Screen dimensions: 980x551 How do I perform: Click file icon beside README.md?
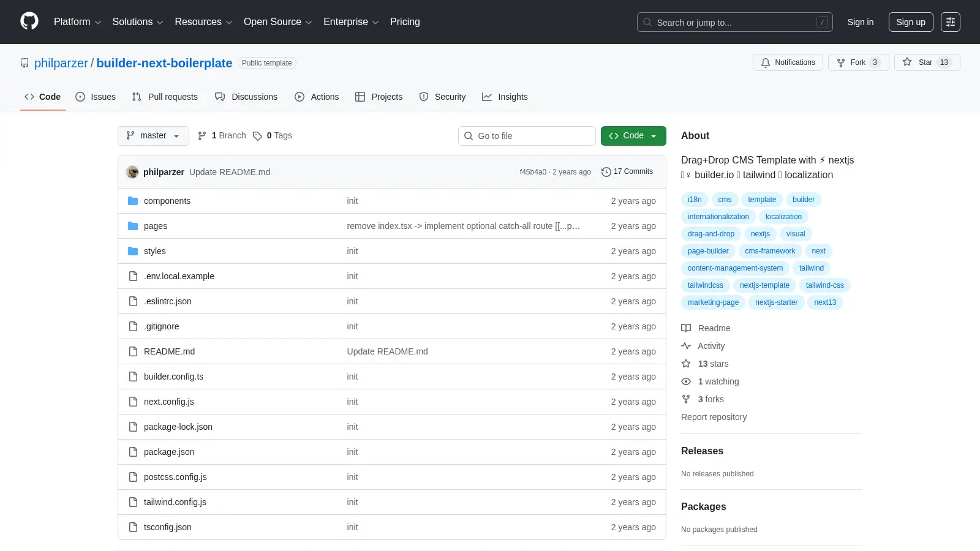(133, 351)
